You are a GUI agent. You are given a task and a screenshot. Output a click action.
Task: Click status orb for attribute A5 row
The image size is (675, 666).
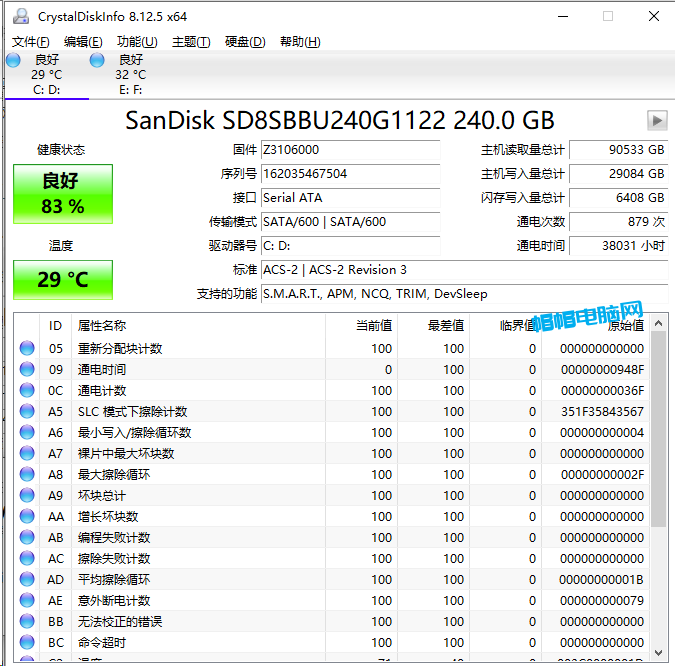[x=27, y=412]
